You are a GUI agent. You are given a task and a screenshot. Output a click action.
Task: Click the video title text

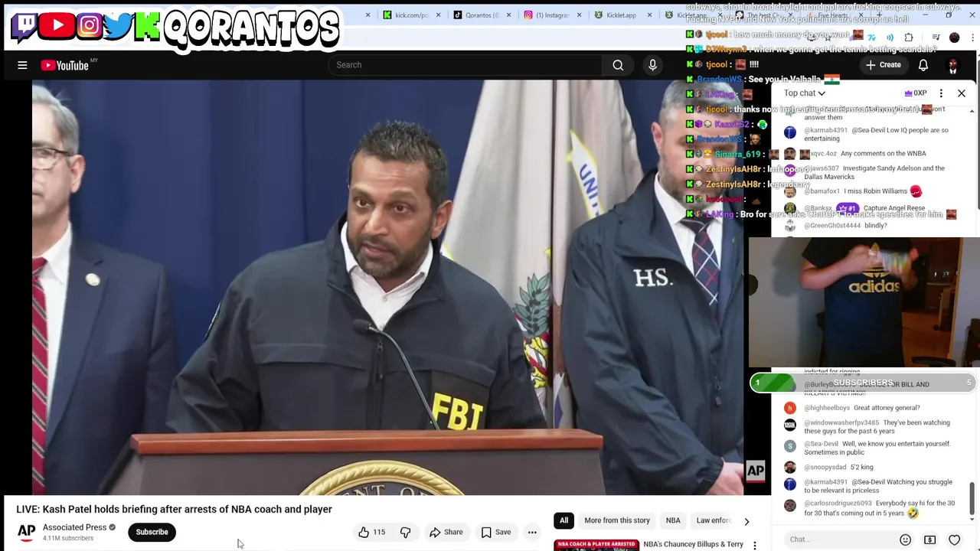(174, 509)
